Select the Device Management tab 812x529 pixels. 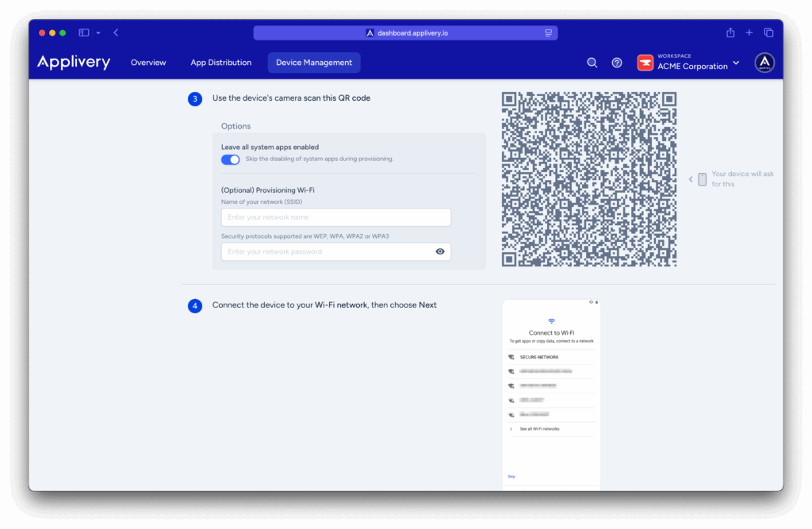(314, 63)
